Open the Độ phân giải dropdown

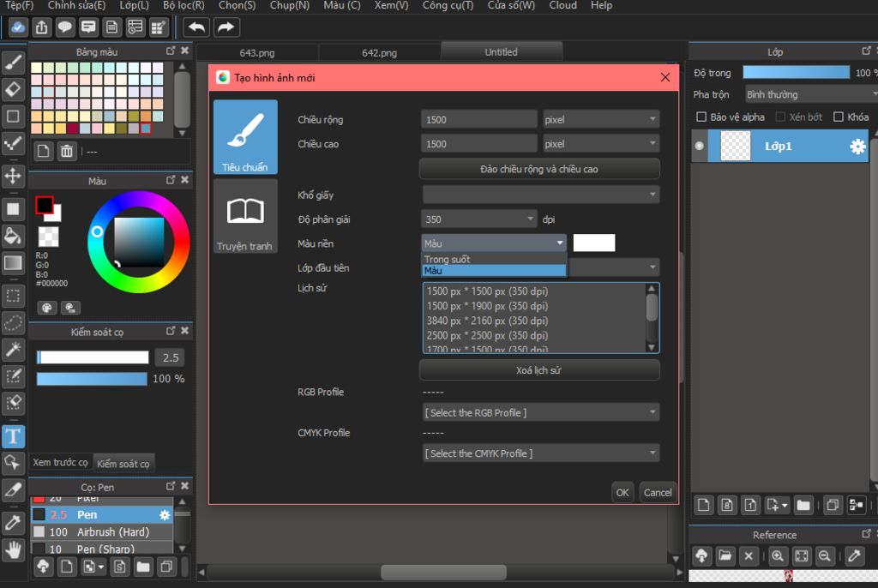[478, 219]
